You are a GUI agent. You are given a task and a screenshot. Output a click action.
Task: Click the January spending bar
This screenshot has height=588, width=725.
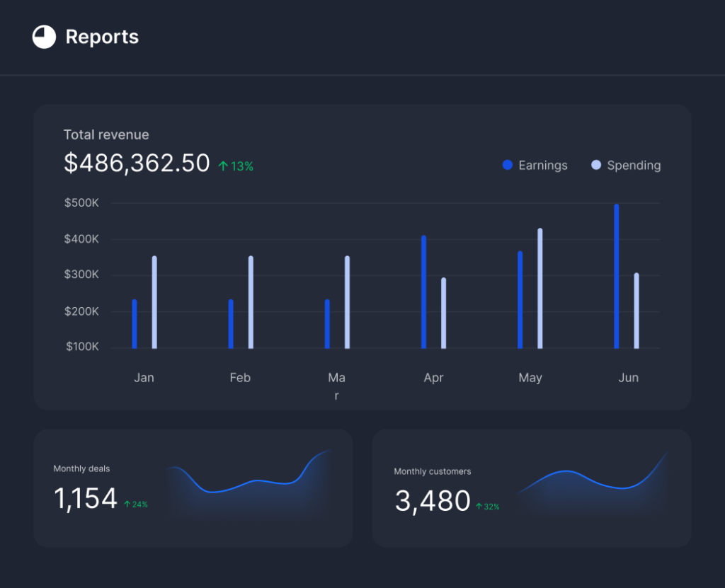(154, 302)
